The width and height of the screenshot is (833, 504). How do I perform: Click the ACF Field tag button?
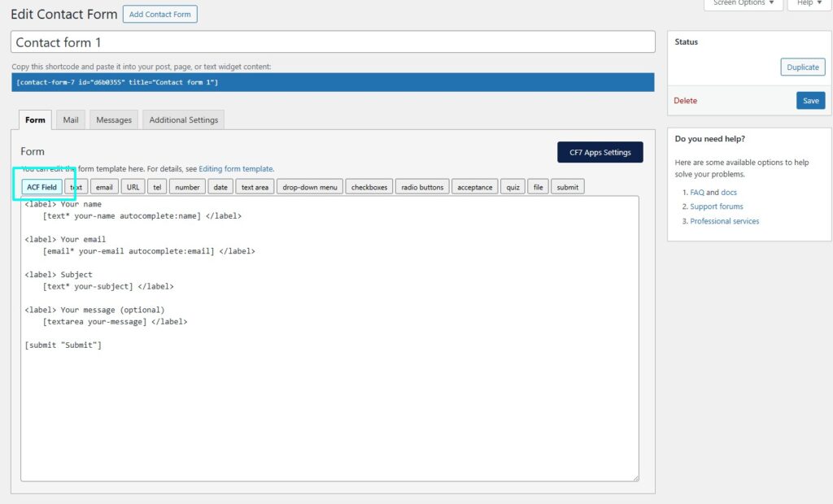pyautogui.click(x=41, y=187)
